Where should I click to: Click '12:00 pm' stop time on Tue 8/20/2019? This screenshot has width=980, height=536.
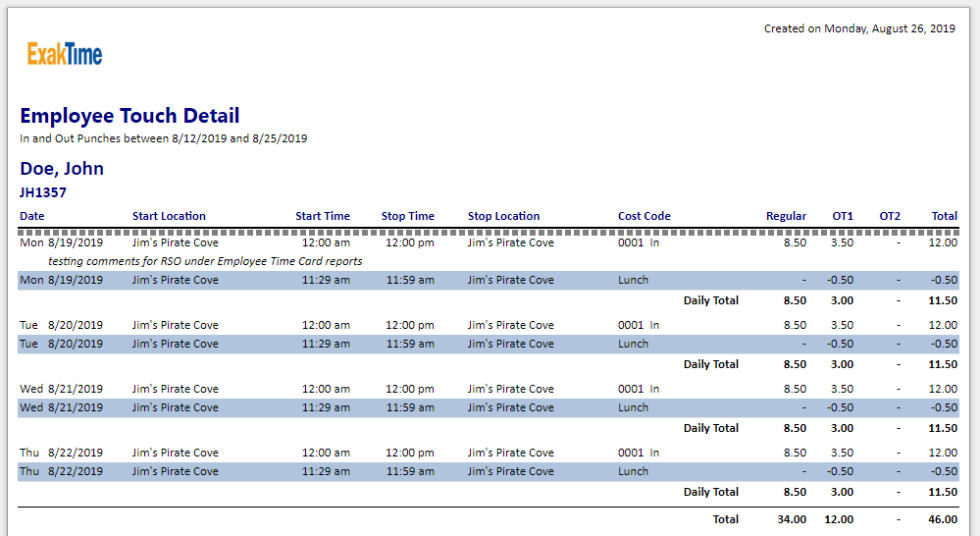coord(409,325)
